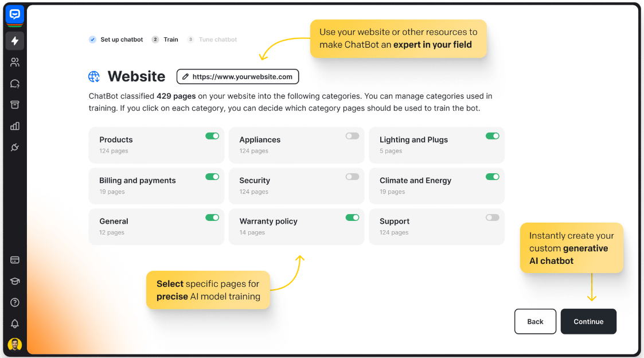The width and height of the screenshot is (644, 358).
Task: Expand the Billing and payments category
Action: point(147,185)
